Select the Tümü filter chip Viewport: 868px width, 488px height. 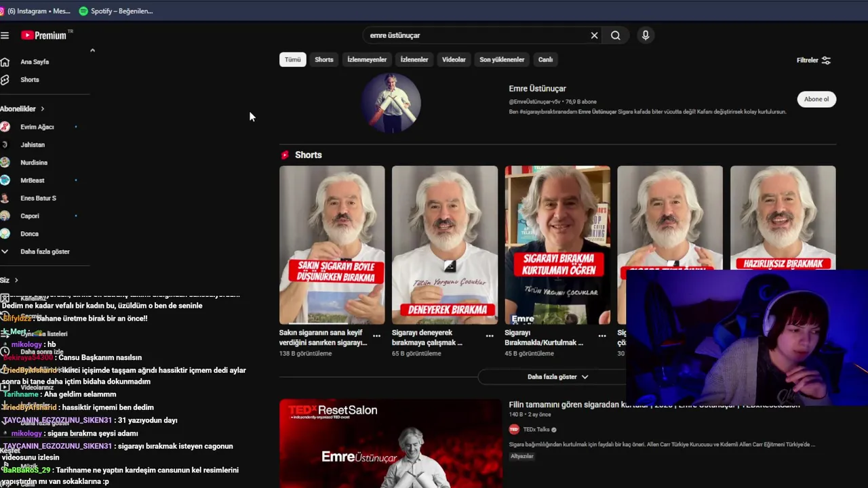click(292, 60)
